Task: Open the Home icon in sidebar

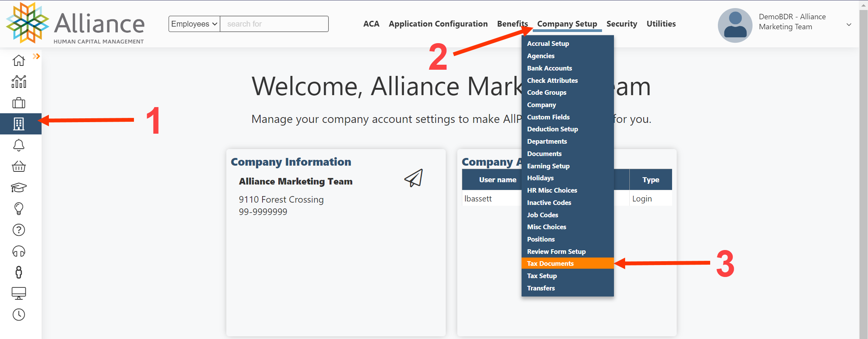Action: click(x=18, y=60)
